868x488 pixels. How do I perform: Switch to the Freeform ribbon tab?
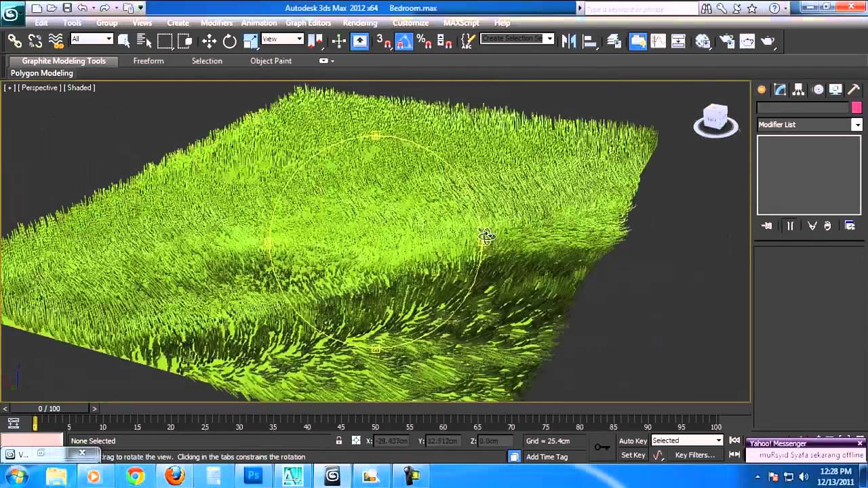pyautogui.click(x=148, y=61)
